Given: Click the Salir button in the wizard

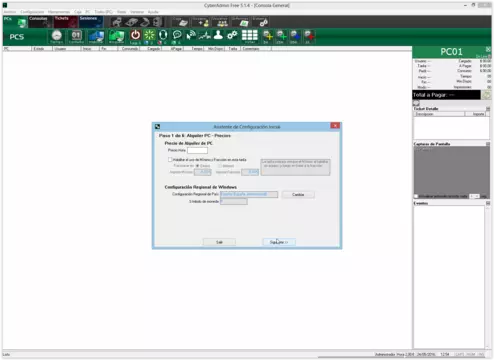Looking at the screenshot, I should click(219, 242).
